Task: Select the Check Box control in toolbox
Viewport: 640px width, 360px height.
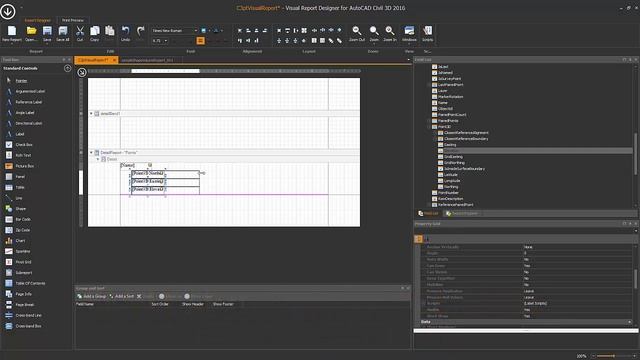Action: click(24, 144)
